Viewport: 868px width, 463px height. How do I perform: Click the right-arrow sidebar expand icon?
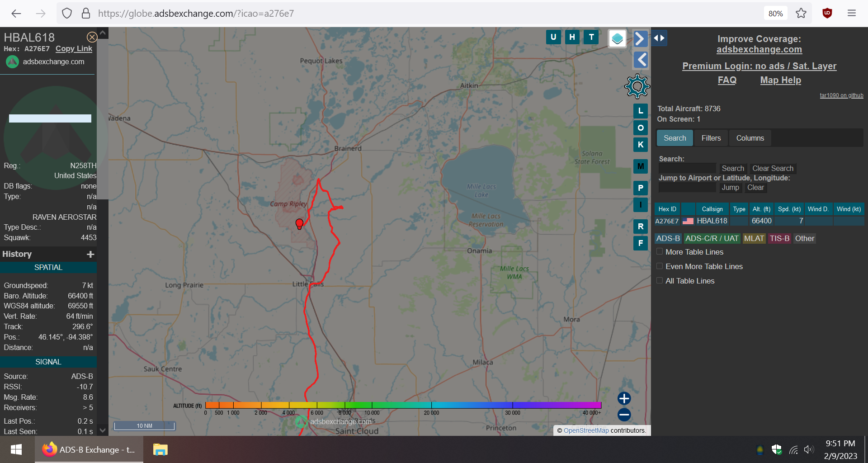point(640,39)
